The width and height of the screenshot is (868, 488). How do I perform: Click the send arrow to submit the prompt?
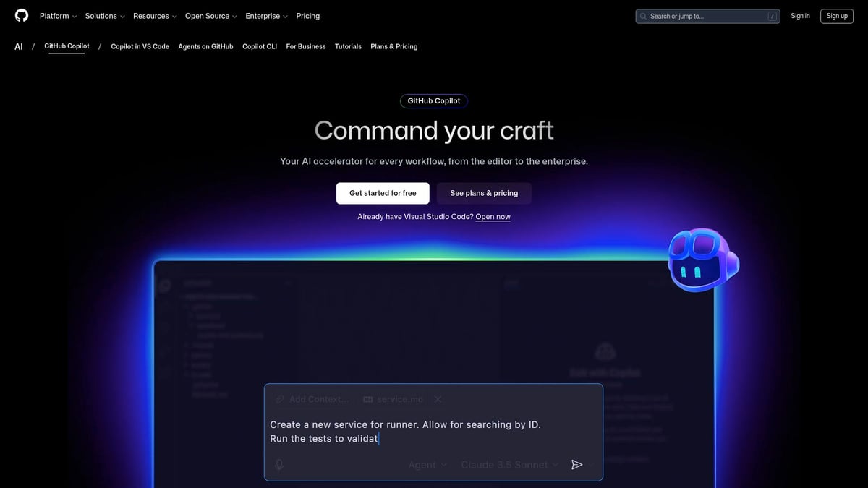pyautogui.click(x=576, y=465)
